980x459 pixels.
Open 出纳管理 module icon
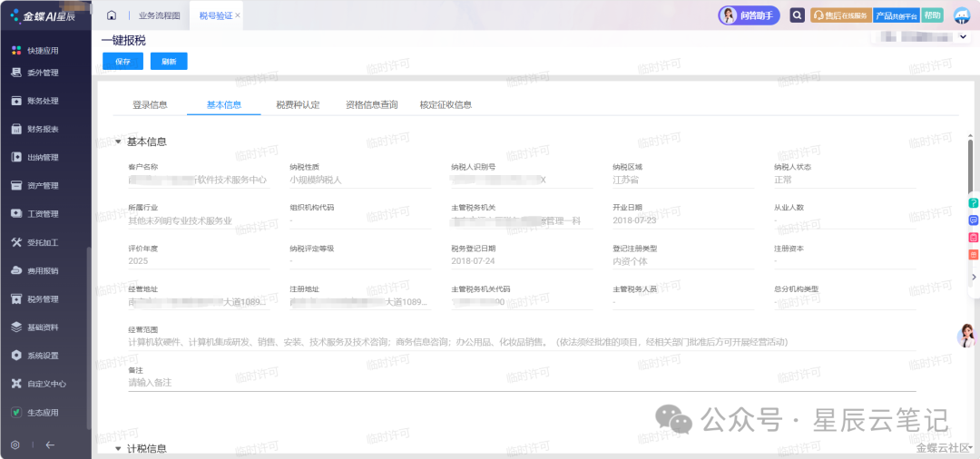click(17, 157)
